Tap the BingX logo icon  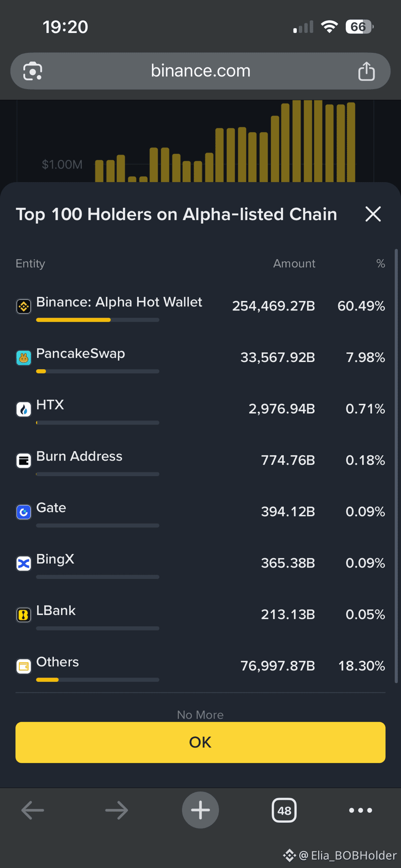click(24, 563)
